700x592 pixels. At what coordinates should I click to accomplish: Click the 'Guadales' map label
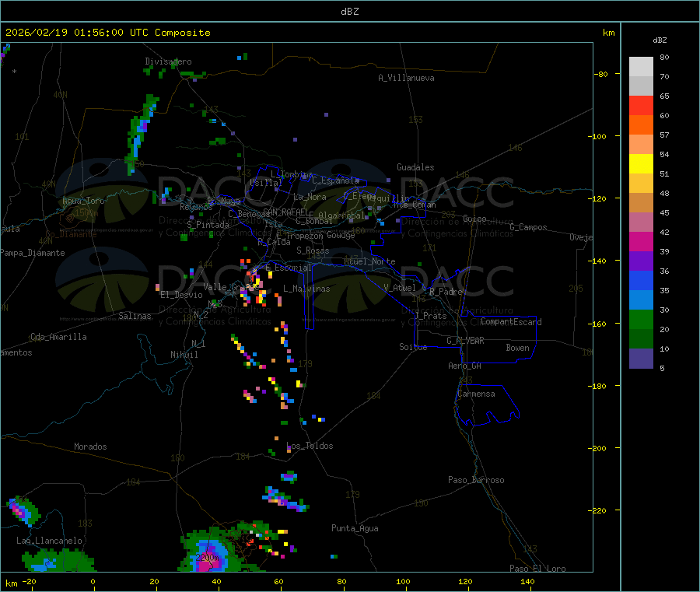[x=415, y=167]
